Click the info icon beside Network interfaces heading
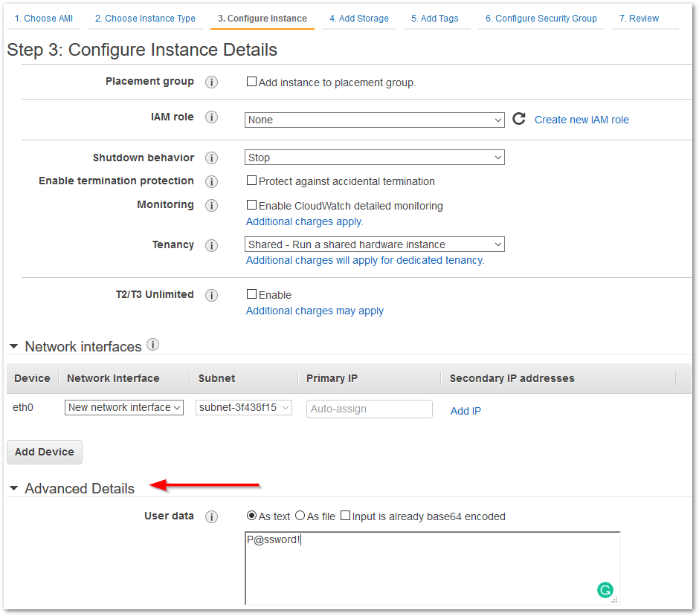The height and width of the screenshot is (616, 699). [153, 345]
